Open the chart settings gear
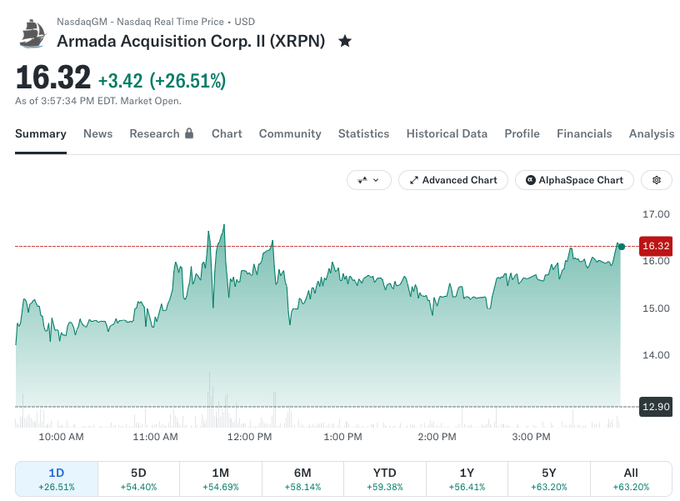The width and height of the screenshot is (680, 501). tap(657, 180)
